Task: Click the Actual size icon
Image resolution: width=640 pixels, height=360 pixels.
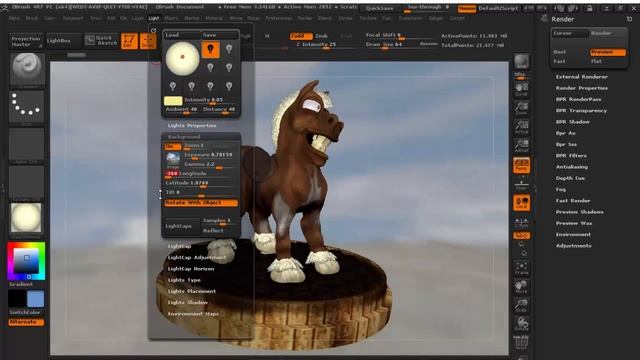Action: tap(521, 127)
